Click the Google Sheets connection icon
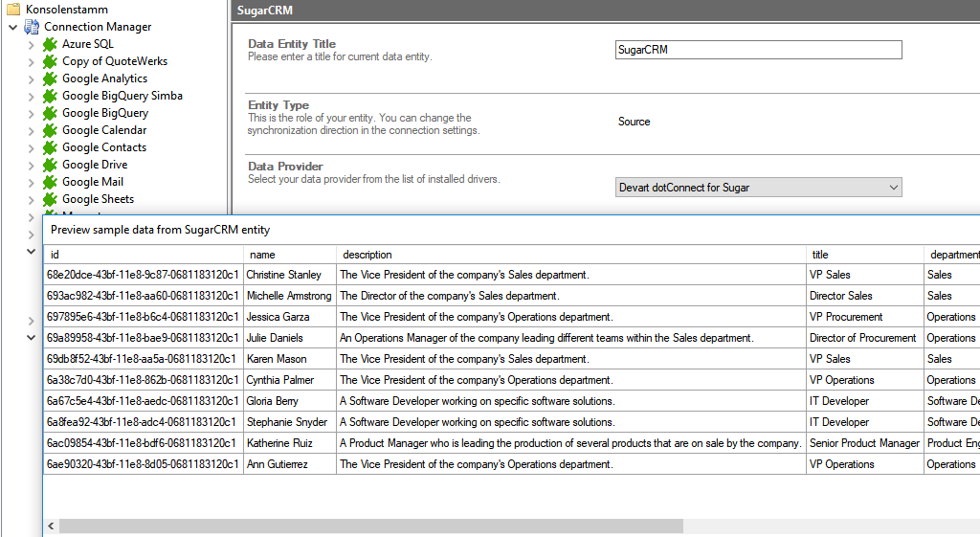 click(51, 199)
